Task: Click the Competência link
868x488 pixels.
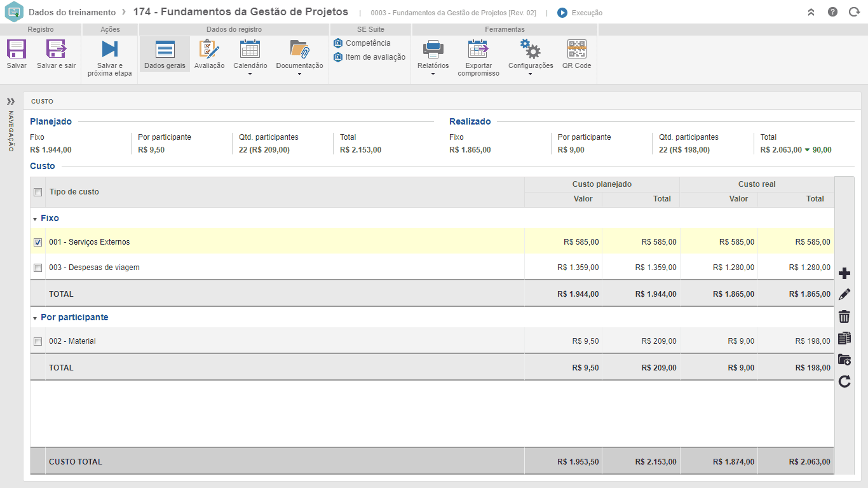Action: point(368,43)
